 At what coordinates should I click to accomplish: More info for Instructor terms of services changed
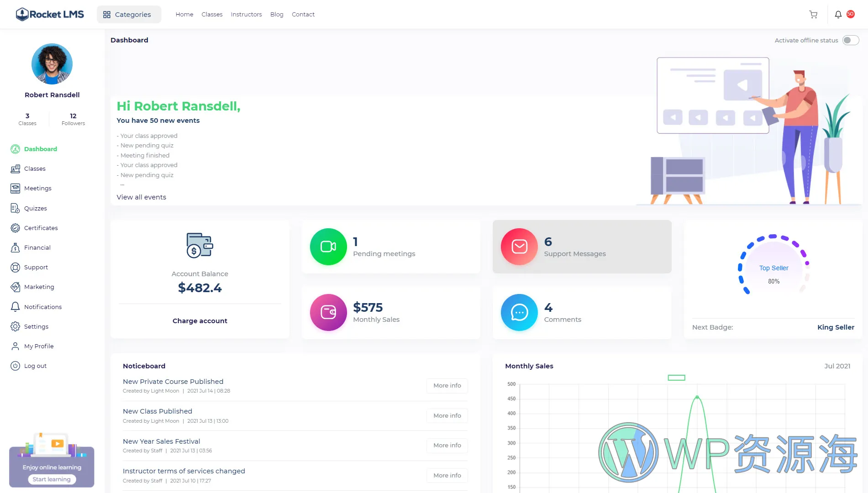[x=447, y=476]
